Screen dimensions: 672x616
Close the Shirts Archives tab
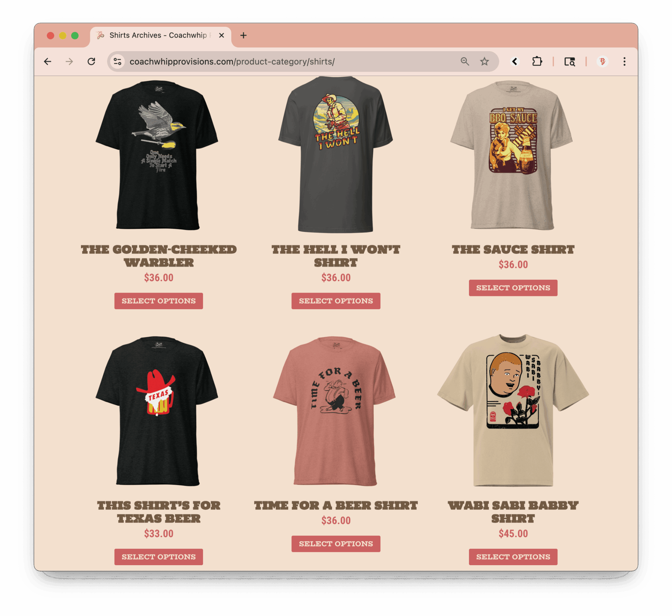click(221, 35)
